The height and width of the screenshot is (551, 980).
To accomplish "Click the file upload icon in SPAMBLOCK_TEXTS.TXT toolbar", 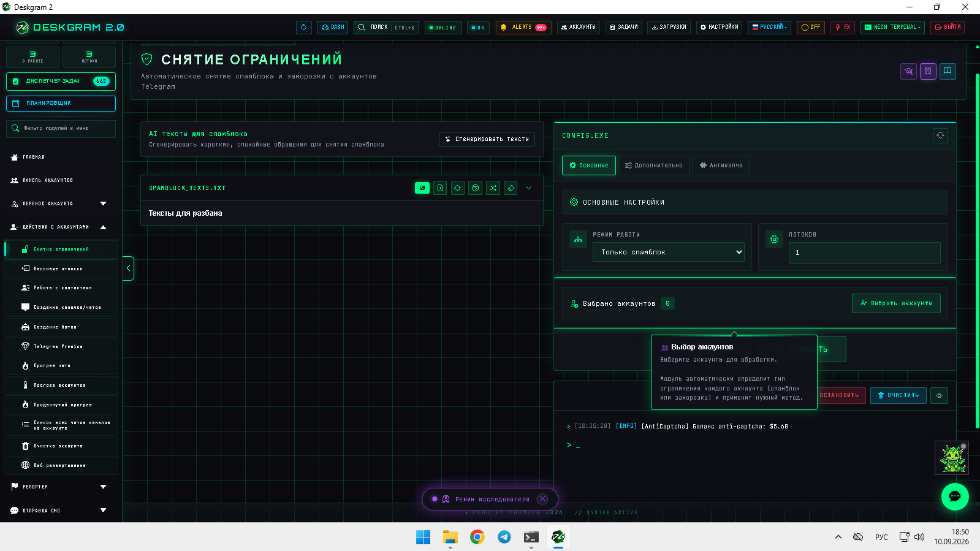I will point(440,188).
